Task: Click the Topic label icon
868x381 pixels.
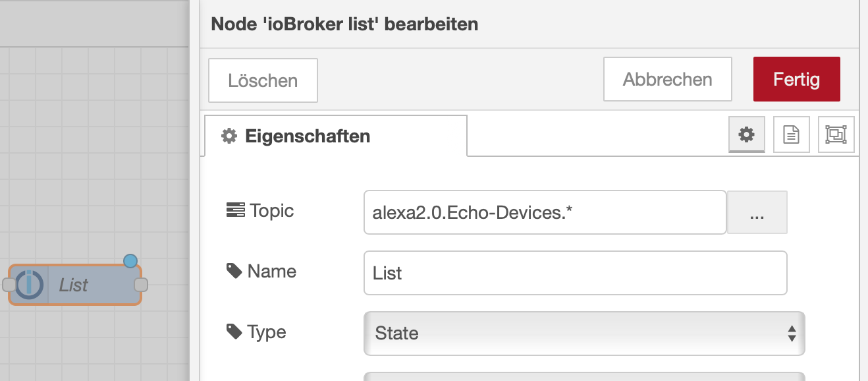Action: 234,211
